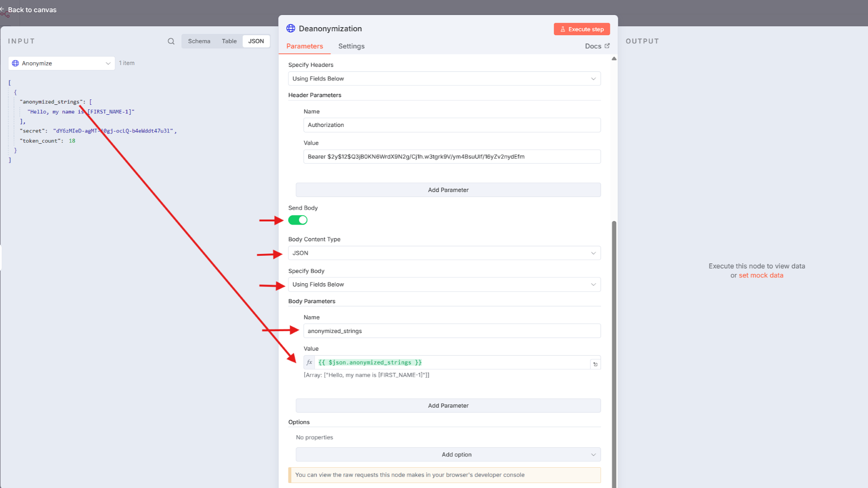The height and width of the screenshot is (488, 868).
Task: Toggle the Send Body switch off
Action: coord(297,220)
